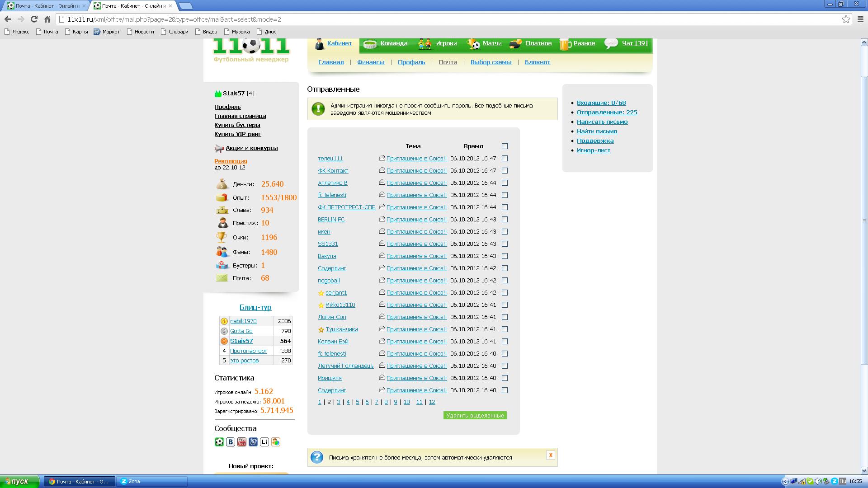868x488 pixels.
Task: Close the info notice with X
Action: pos(550,455)
